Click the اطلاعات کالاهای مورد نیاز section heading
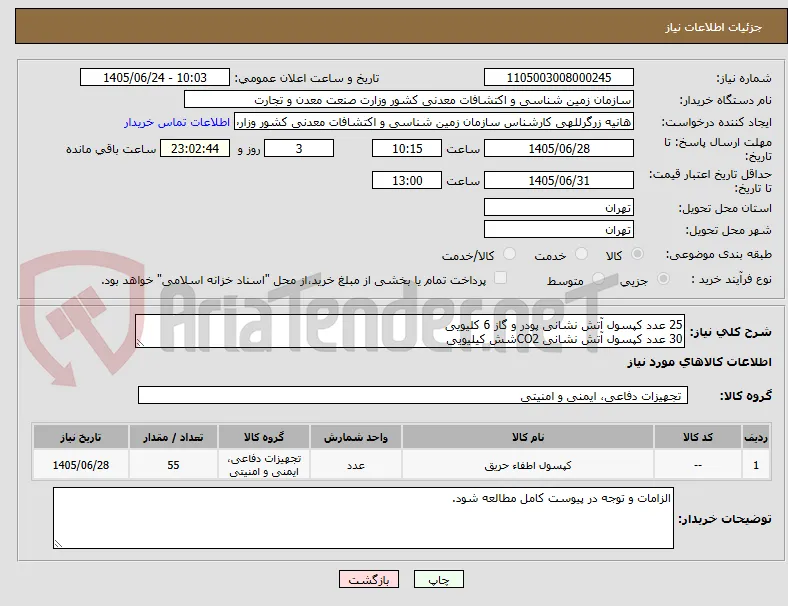Screen dimensions: 788x606 pyautogui.click(x=699, y=362)
